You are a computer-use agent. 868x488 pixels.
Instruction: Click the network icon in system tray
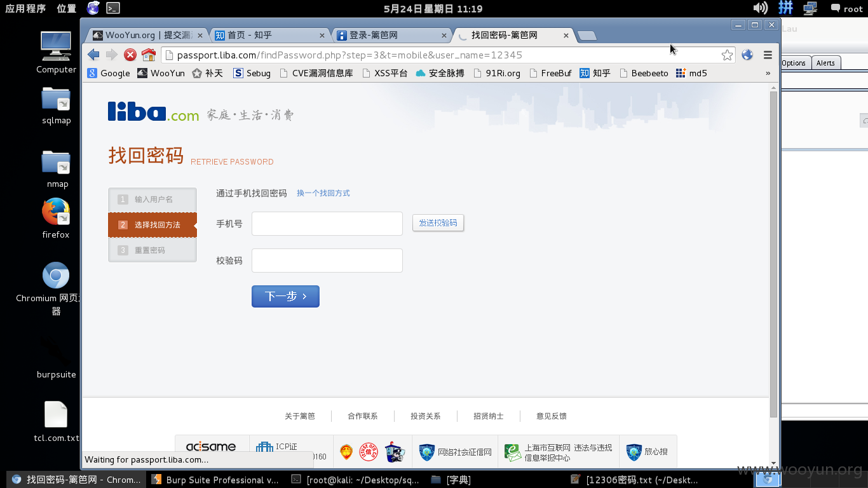click(810, 8)
